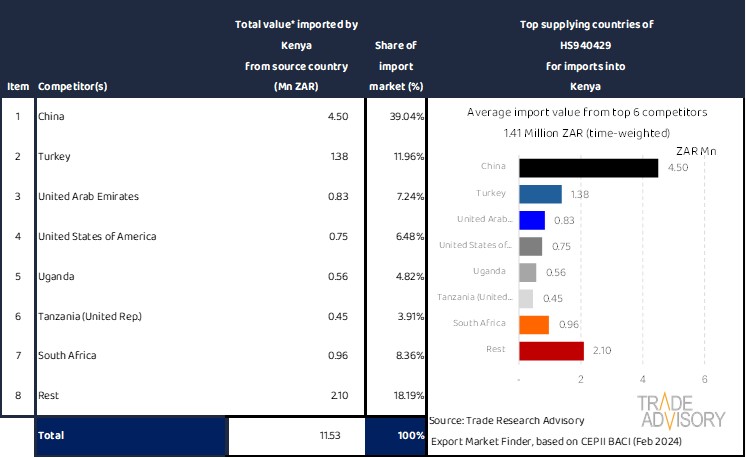The width and height of the screenshot is (746, 458).
Task: Click the chart title about top 6 competitors
Action: click(x=585, y=113)
